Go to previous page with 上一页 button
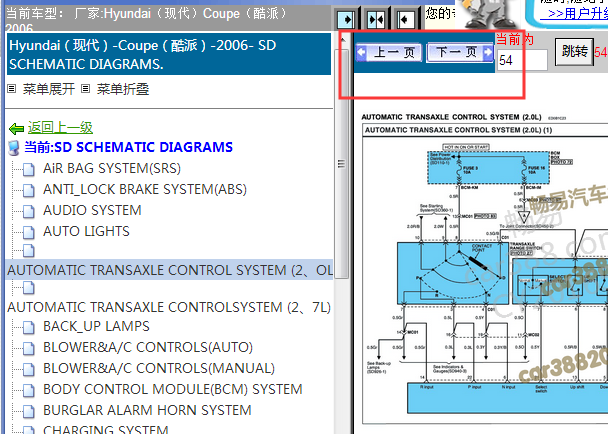 [x=389, y=52]
